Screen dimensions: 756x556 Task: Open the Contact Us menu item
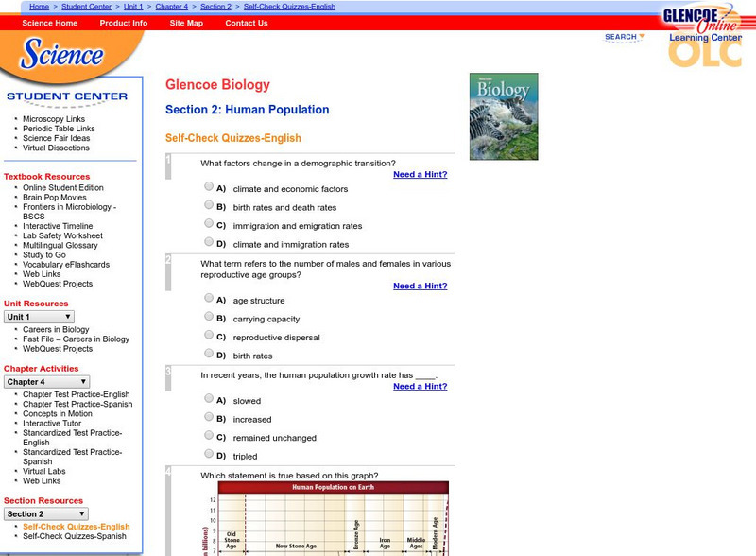[x=247, y=23]
